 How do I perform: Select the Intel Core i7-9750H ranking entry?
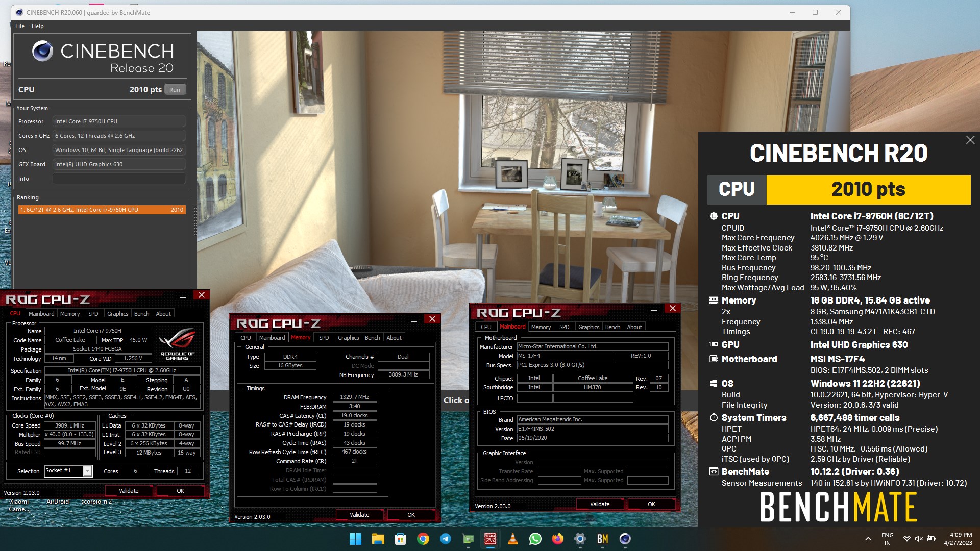coord(102,210)
